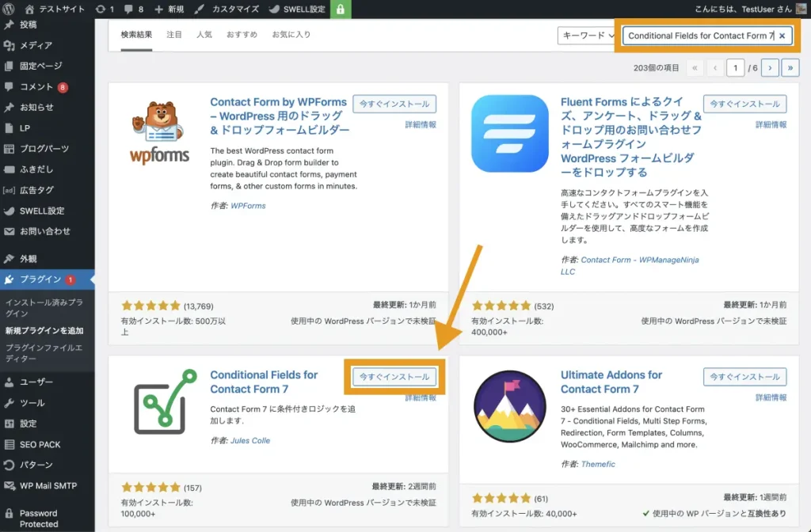Click the WordPress logo in admin bar
This screenshot has height=532, width=811.
click(10, 9)
